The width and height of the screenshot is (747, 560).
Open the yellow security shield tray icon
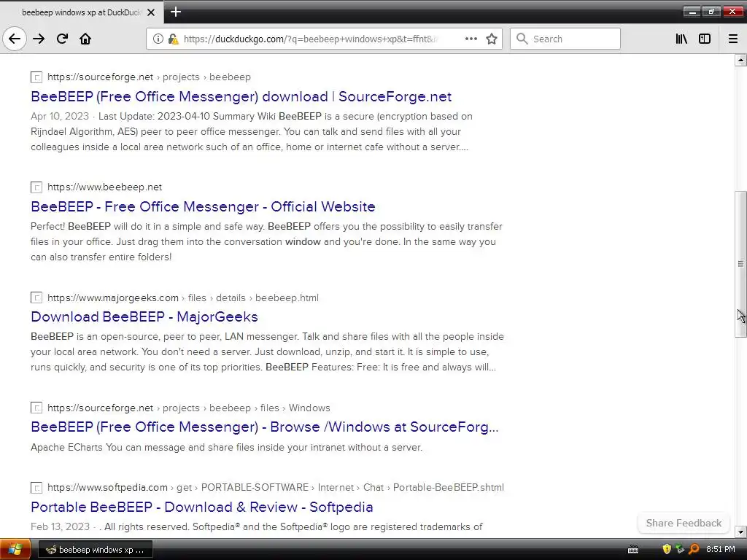click(x=667, y=549)
